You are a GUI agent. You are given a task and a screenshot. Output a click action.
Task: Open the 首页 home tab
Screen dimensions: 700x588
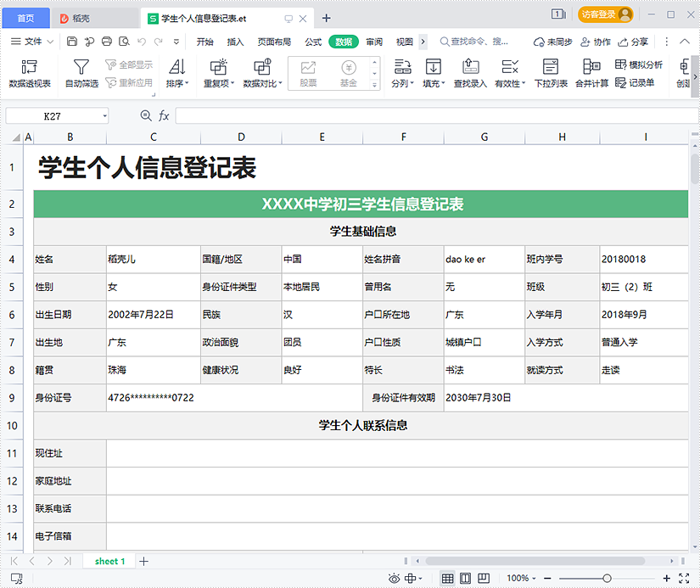[26, 19]
